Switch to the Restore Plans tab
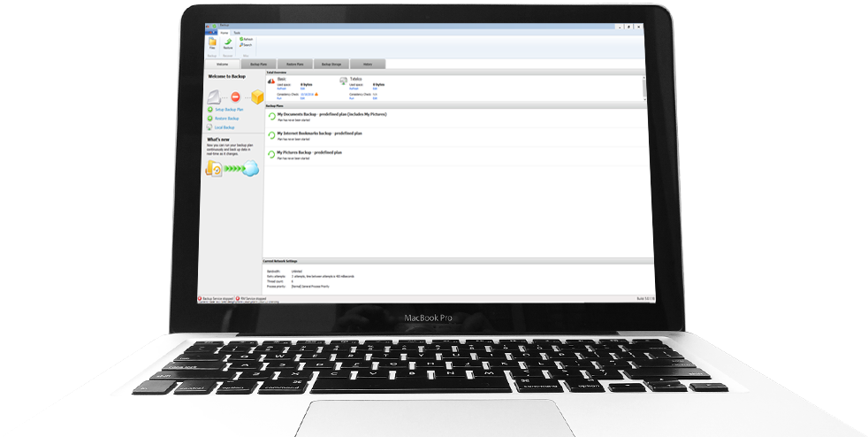 click(295, 65)
